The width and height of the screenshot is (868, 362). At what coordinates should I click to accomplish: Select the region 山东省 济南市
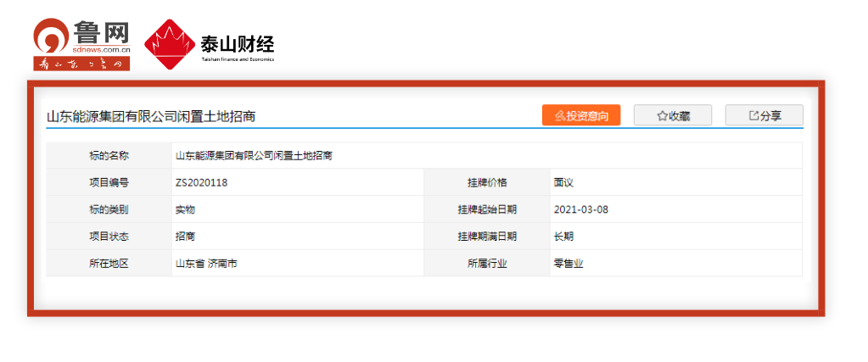click(x=205, y=264)
